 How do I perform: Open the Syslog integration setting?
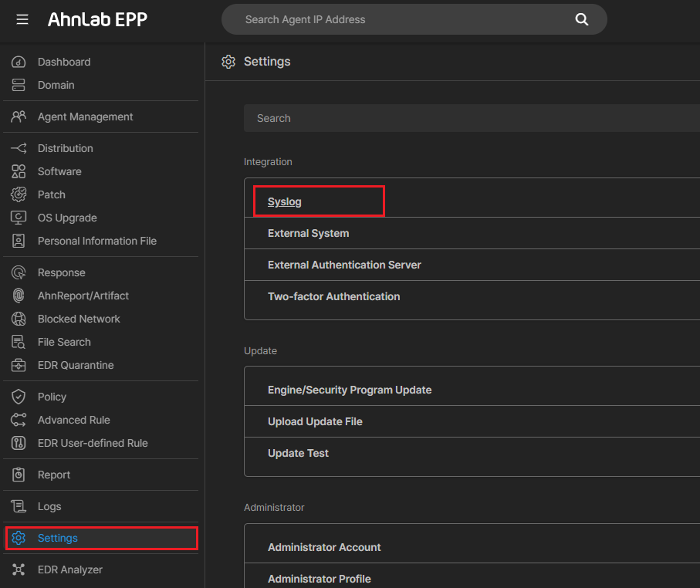[x=284, y=202]
